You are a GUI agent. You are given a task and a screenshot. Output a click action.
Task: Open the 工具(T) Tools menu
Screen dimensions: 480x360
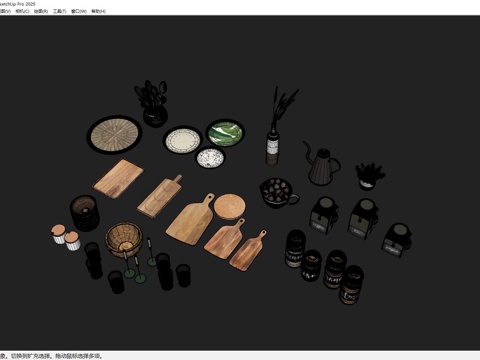[x=59, y=11]
